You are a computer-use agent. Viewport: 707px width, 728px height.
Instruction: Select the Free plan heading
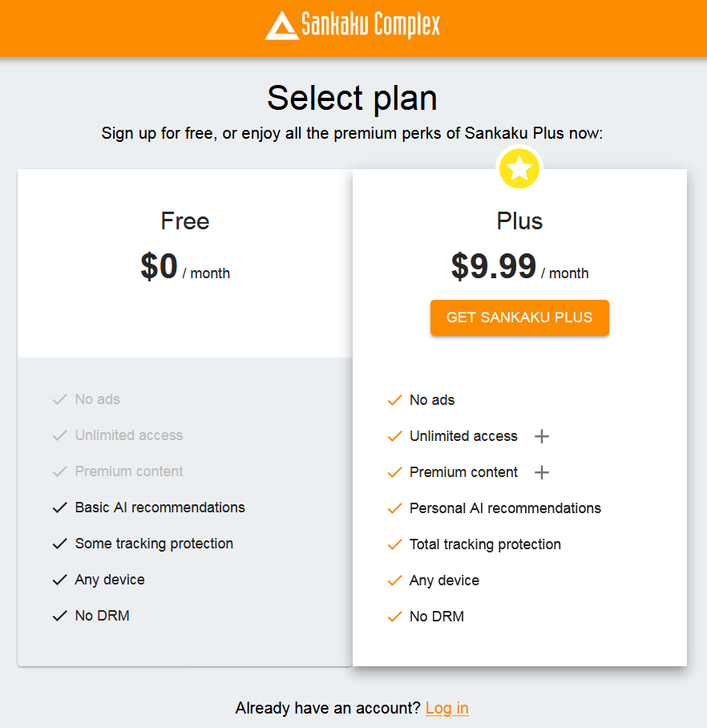coord(184,221)
